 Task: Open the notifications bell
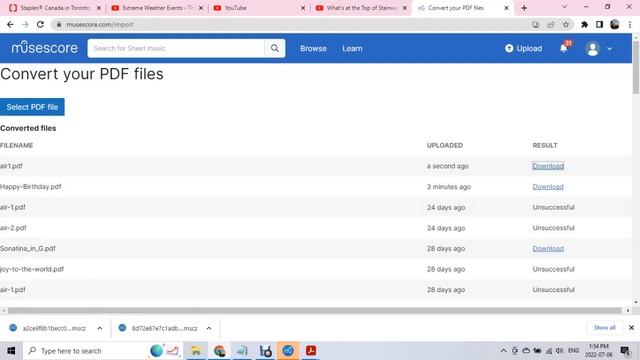[x=564, y=48]
